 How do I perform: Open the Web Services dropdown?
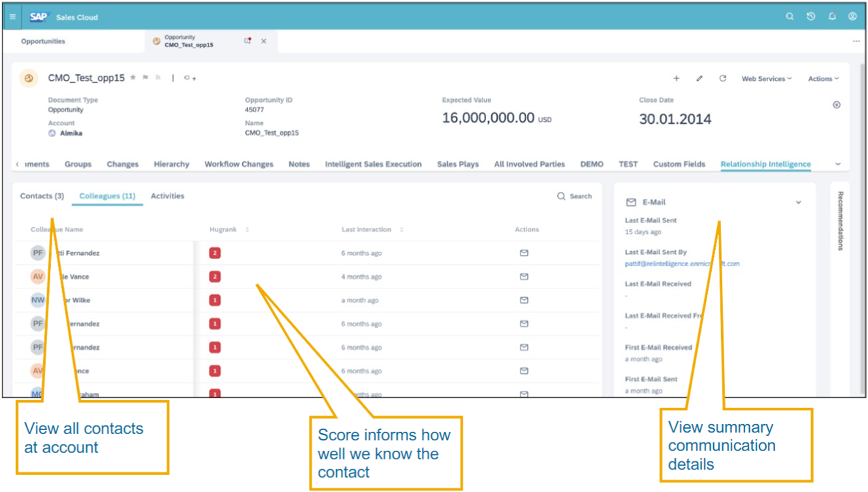[767, 79]
